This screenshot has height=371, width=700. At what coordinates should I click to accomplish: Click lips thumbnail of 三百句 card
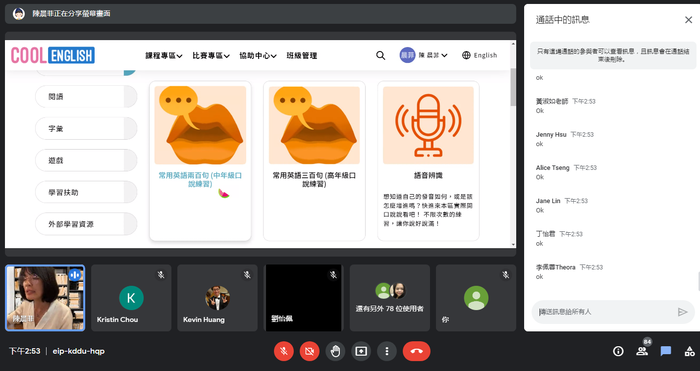[314, 125]
